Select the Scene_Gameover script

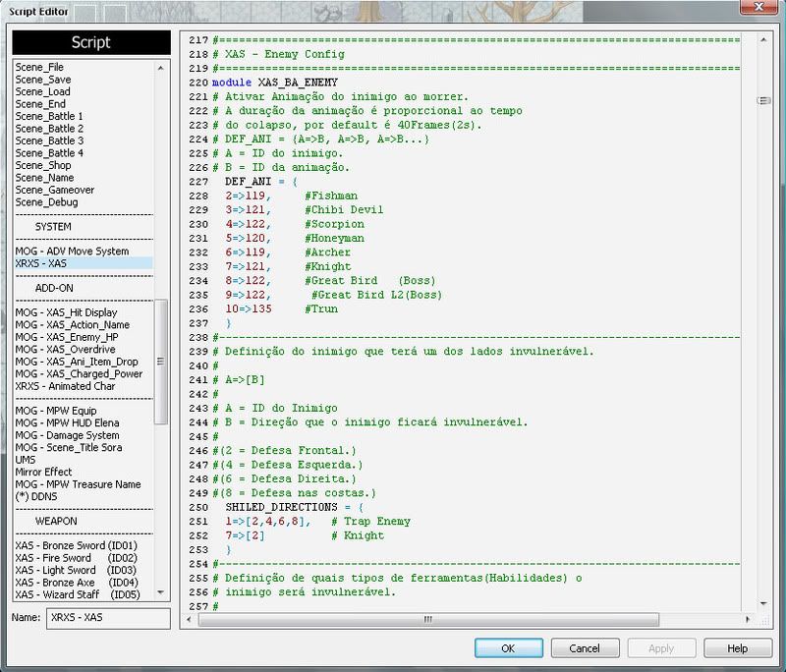pos(54,190)
